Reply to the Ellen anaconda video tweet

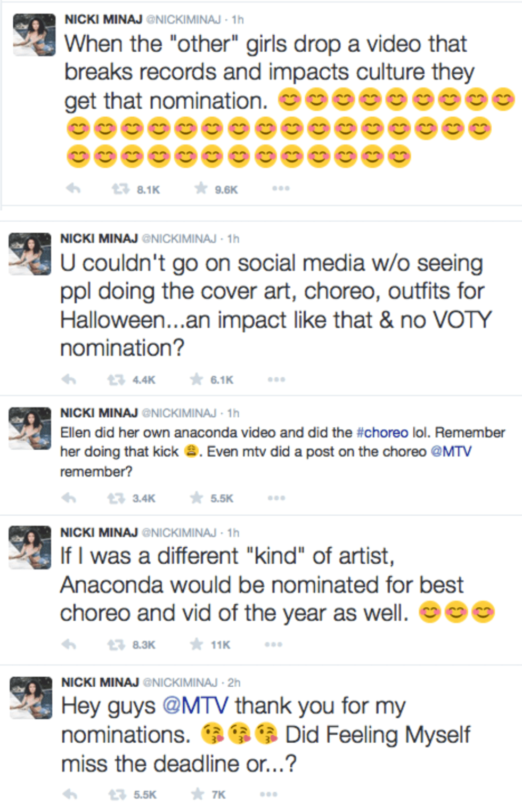(x=69, y=498)
